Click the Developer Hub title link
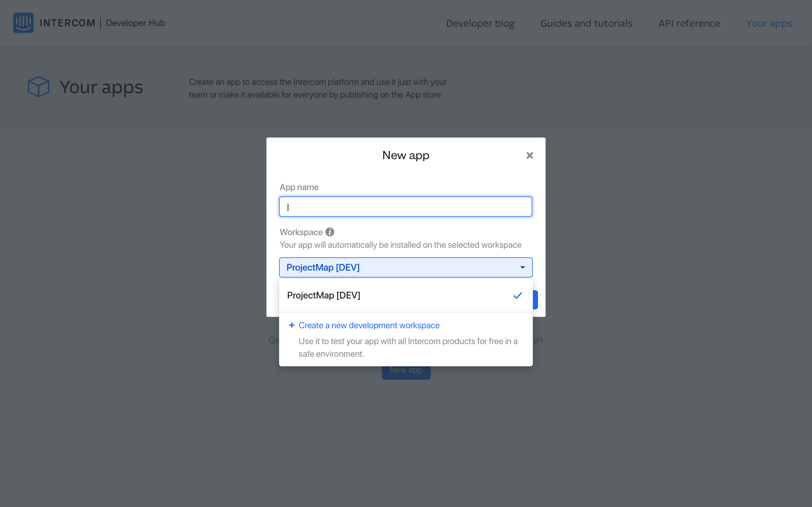Screen dimensions: 812x507 [x=135, y=23]
